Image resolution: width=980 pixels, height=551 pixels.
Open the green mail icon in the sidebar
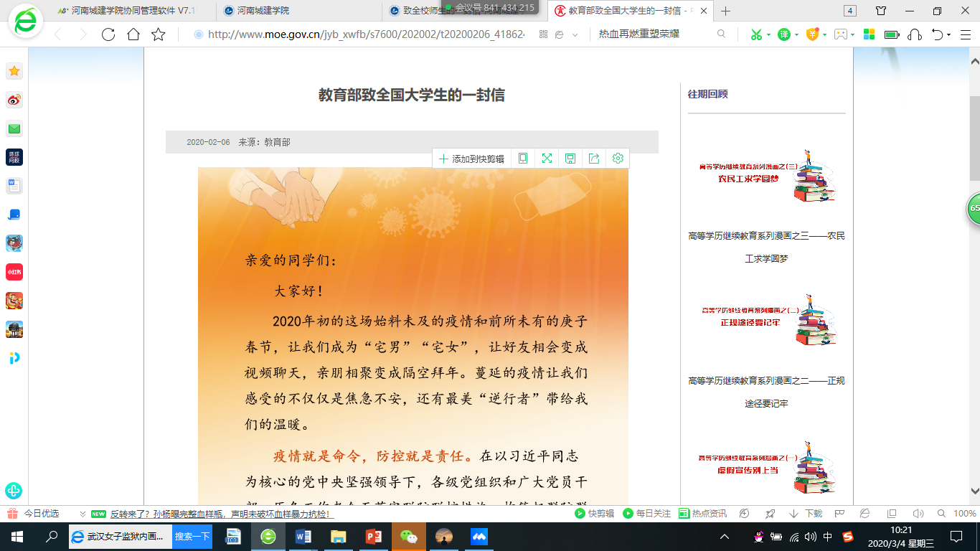click(14, 129)
